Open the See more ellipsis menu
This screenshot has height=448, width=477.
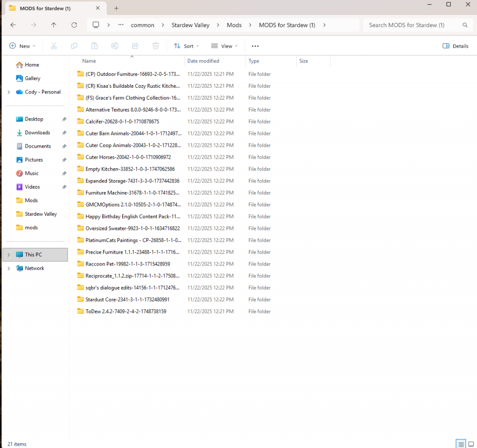coord(255,46)
